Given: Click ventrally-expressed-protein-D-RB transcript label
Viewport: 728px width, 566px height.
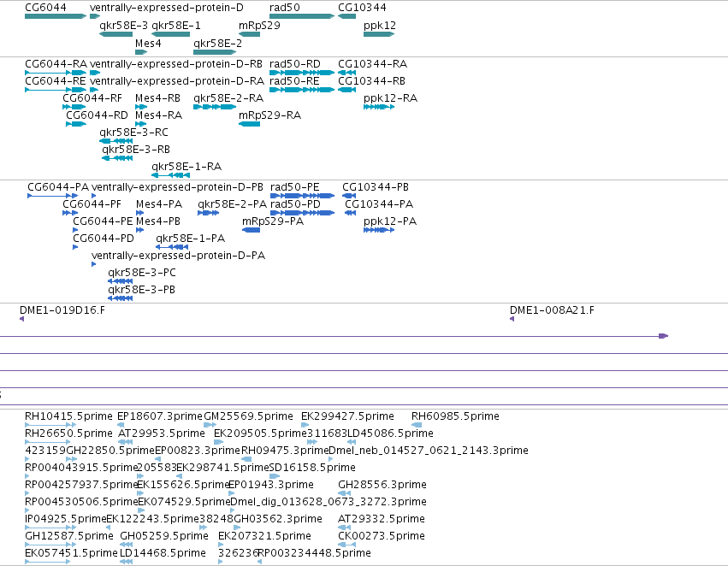Looking at the screenshot, I should [176, 63].
